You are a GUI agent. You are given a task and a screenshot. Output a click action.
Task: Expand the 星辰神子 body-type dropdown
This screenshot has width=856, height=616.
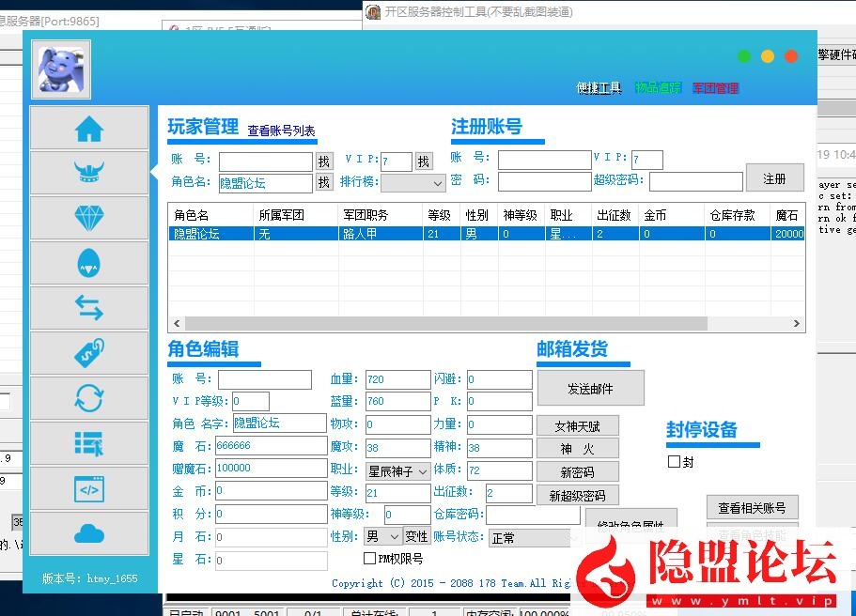coord(397,469)
